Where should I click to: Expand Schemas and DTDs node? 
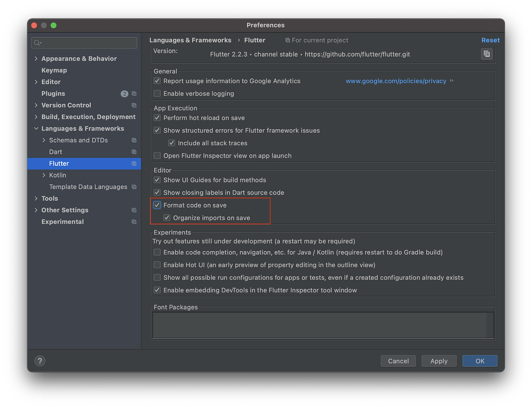[44, 140]
